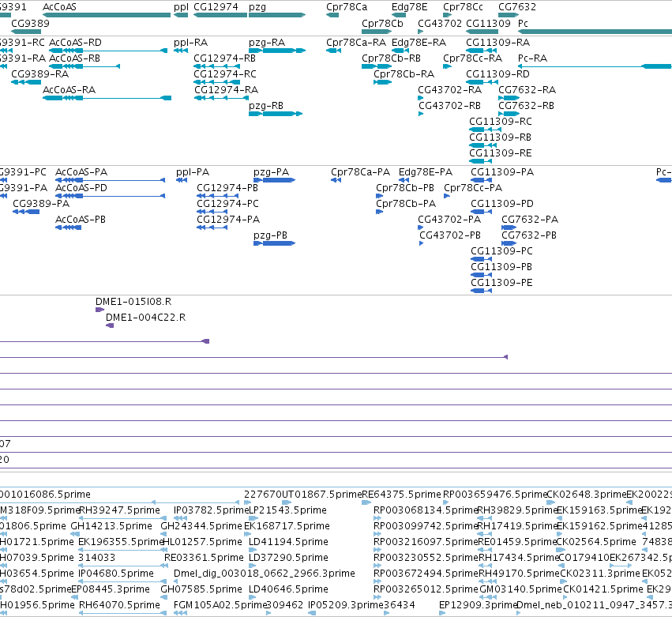Open protein Cpr78Cb-PB

(x=405, y=189)
